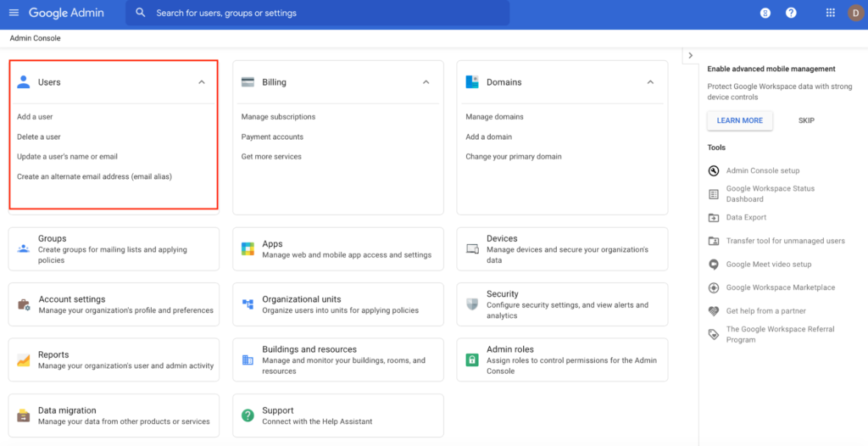Viewport: 868px width, 446px height.
Task: Open Manage domains
Action: pyautogui.click(x=494, y=117)
